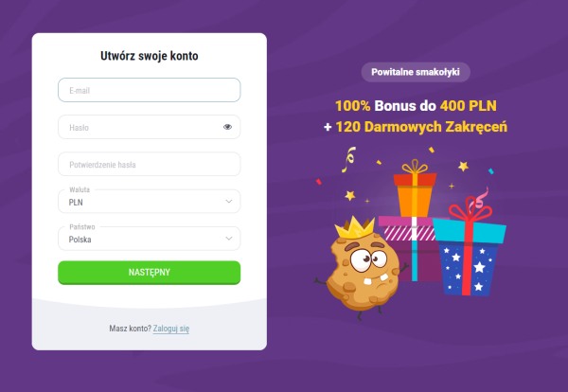Image resolution: width=568 pixels, height=392 pixels.
Task: Click the E-mail input field
Action: click(150, 90)
